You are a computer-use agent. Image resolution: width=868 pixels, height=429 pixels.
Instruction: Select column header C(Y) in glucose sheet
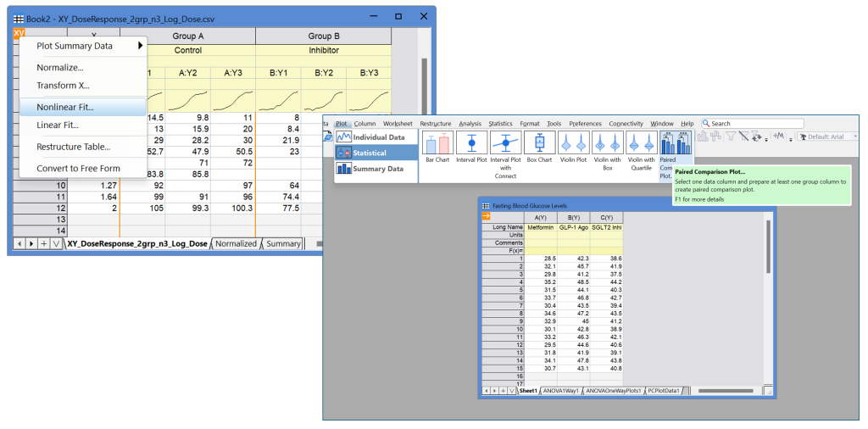point(607,217)
